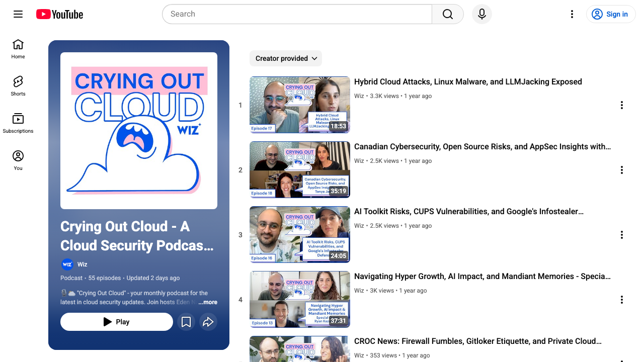Open options for Canadian Cybersecurity video

click(622, 170)
